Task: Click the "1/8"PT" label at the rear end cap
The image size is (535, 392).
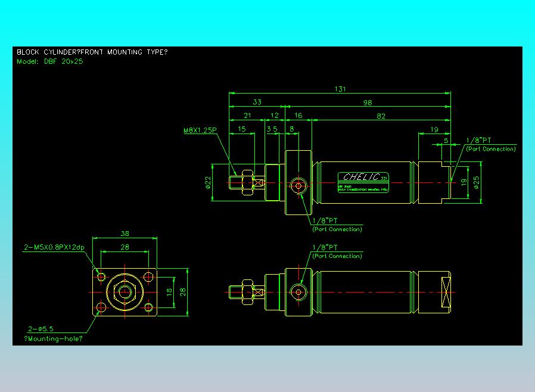Action: [479, 140]
